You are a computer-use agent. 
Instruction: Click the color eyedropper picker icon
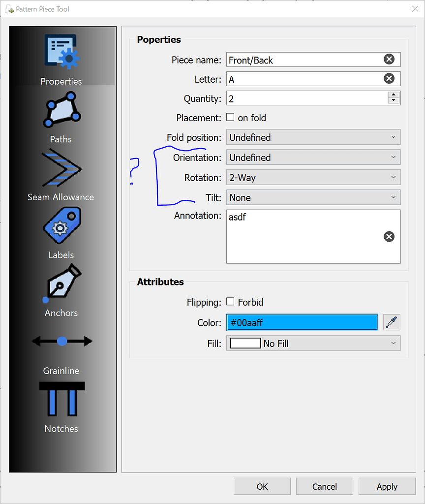click(392, 322)
